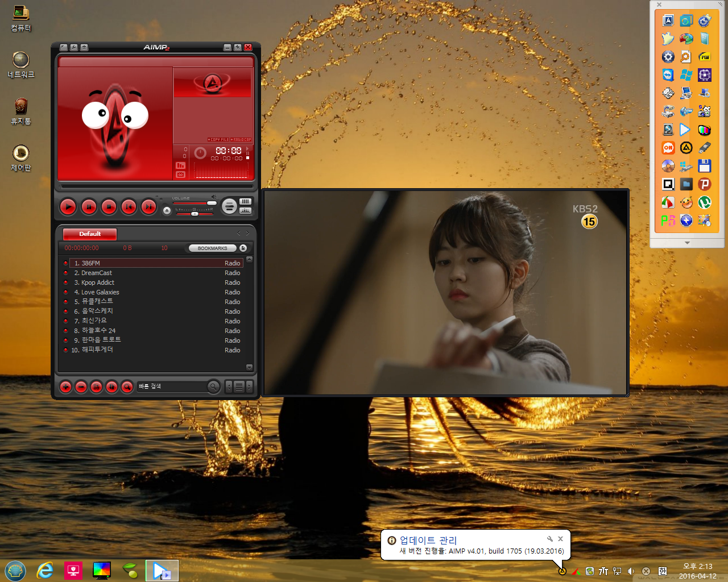Screen dimensions: 728x582
Task: Click the left arrow beside playlist menu
Action: tap(229, 386)
